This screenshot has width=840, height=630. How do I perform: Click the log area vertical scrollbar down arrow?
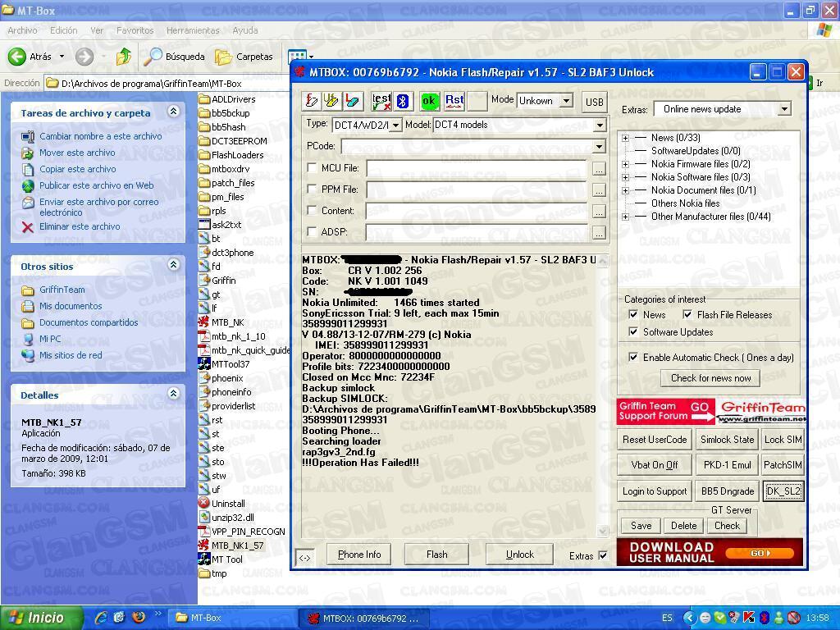(602, 531)
